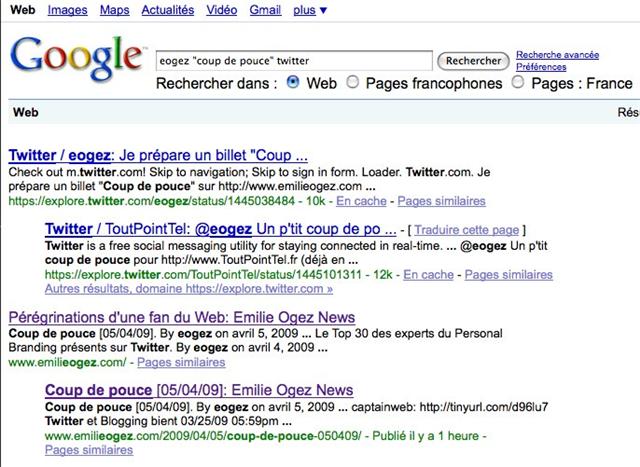Viewport: 640px width, 467px height.
Task: Expand Autres résultats, domaine explore.twitter.com
Action: pyautogui.click(x=189, y=289)
